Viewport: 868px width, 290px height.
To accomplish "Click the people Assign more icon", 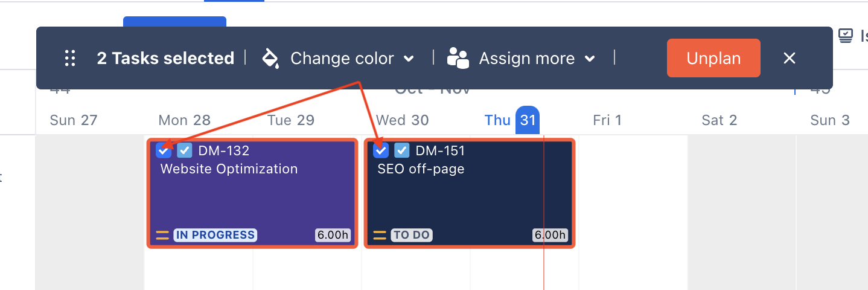I will (458, 58).
